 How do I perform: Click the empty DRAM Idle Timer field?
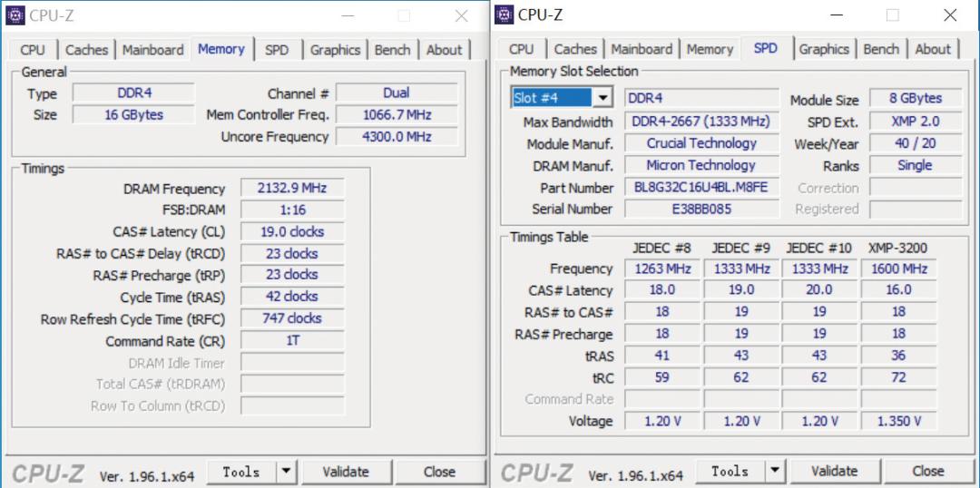[x=292, y=363]
